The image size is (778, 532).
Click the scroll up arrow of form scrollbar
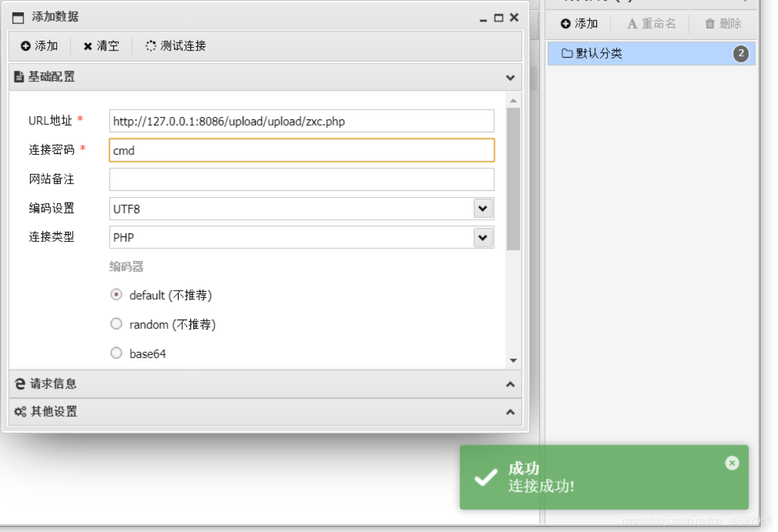pyautogui.click(x=513, y=100)
